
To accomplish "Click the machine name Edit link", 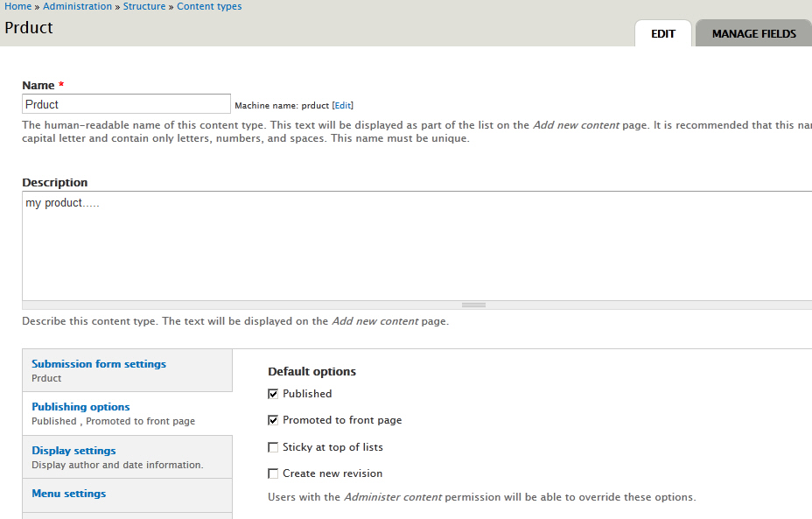I will (x=343, y=106).
